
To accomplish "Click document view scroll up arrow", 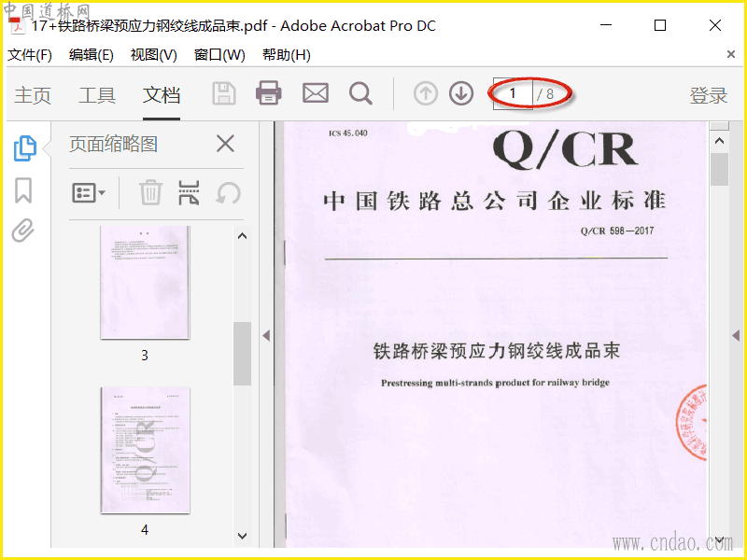I will [719, 141].
